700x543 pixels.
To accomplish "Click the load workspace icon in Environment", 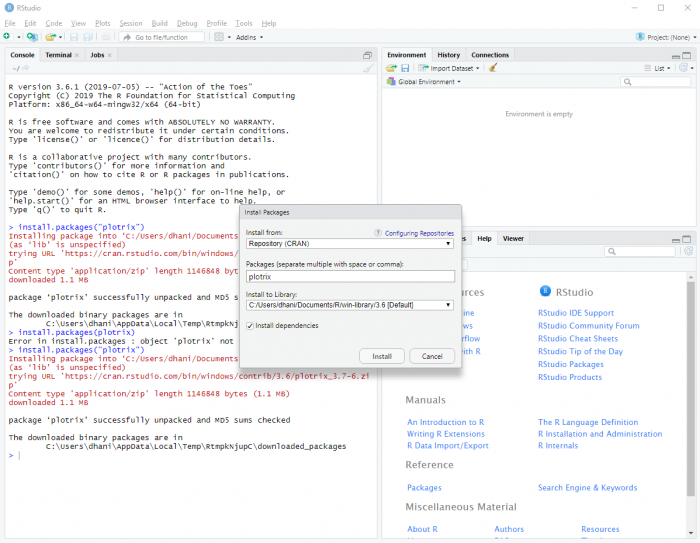I will pos(392,68).
